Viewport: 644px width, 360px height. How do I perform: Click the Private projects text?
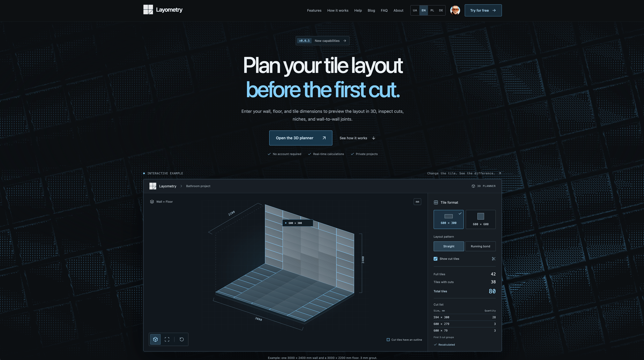(367, 154)
